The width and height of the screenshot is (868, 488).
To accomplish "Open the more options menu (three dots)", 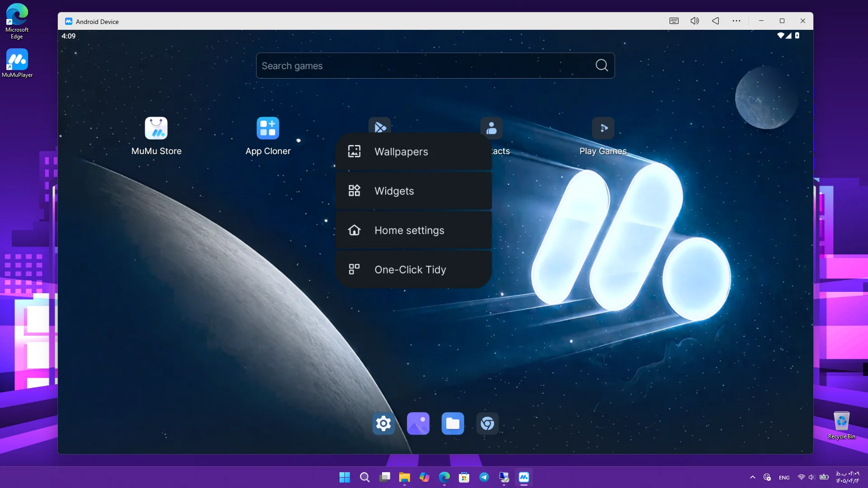I will pyautogui.click(x=736, y=21).
